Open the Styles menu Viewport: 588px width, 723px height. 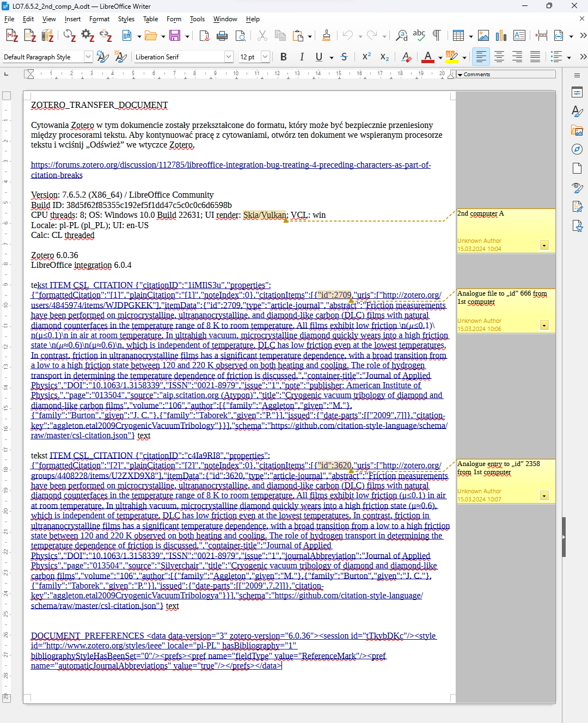tap(126, 19)
